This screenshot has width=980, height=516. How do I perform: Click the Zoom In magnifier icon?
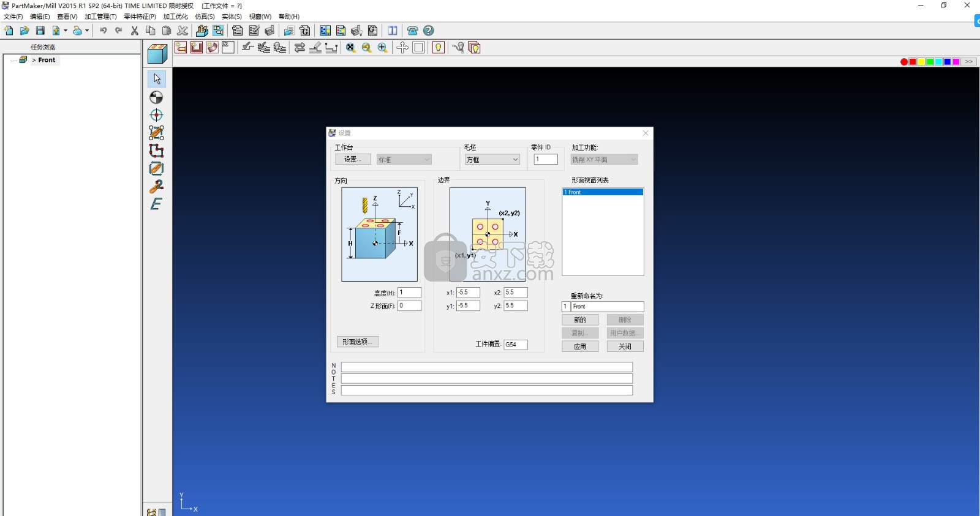383,48
